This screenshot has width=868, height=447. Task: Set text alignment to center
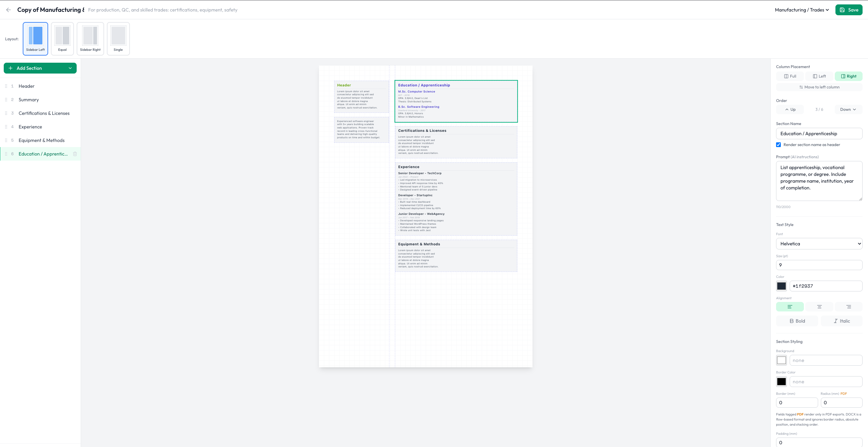819,307
